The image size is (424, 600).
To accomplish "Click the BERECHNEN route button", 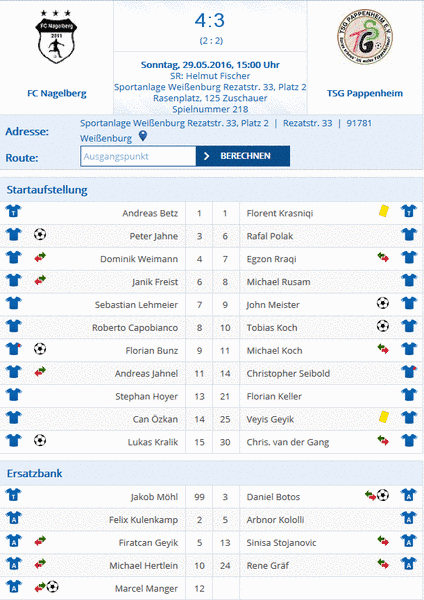I will coord(243,156).
